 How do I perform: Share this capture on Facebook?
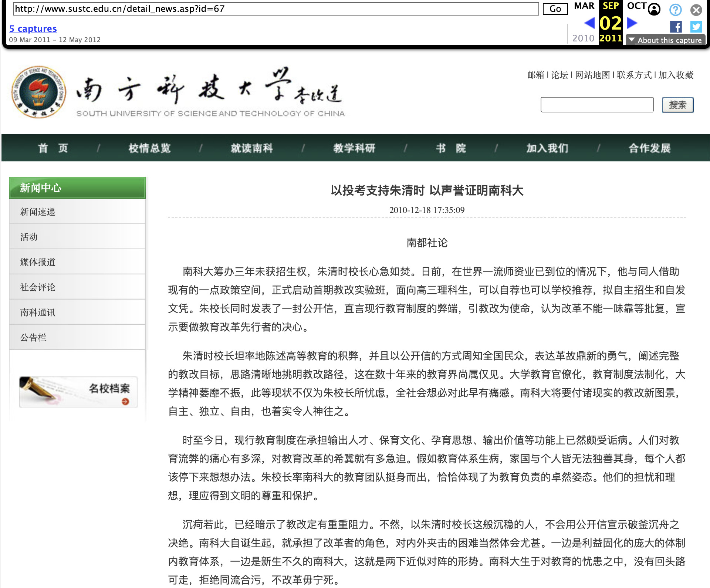point(676,27)
